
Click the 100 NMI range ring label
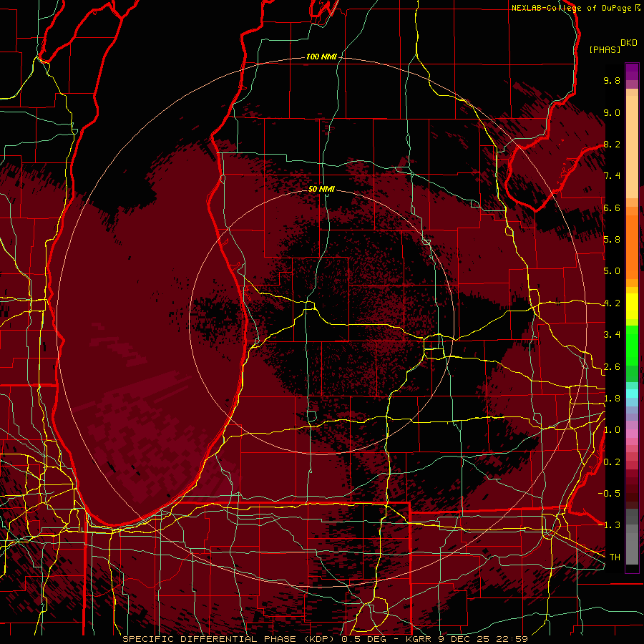[x=321, y=57]
